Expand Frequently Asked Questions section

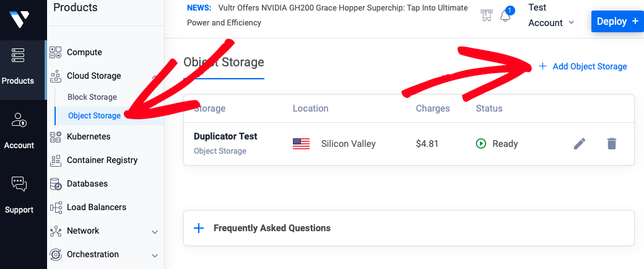tap(409, 228)
